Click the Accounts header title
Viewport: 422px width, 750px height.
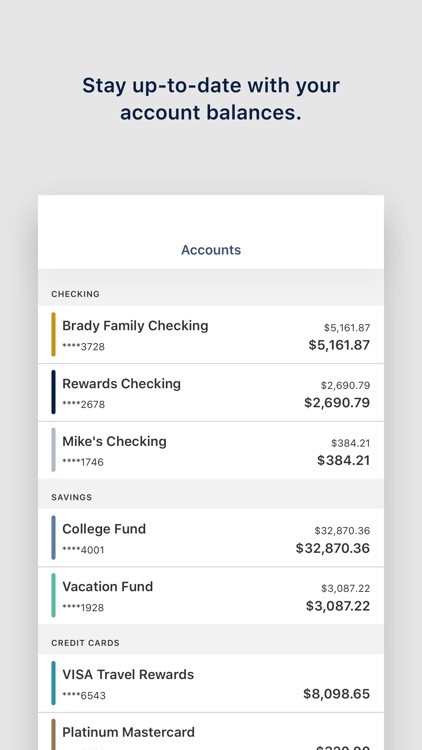click(211, 250)
